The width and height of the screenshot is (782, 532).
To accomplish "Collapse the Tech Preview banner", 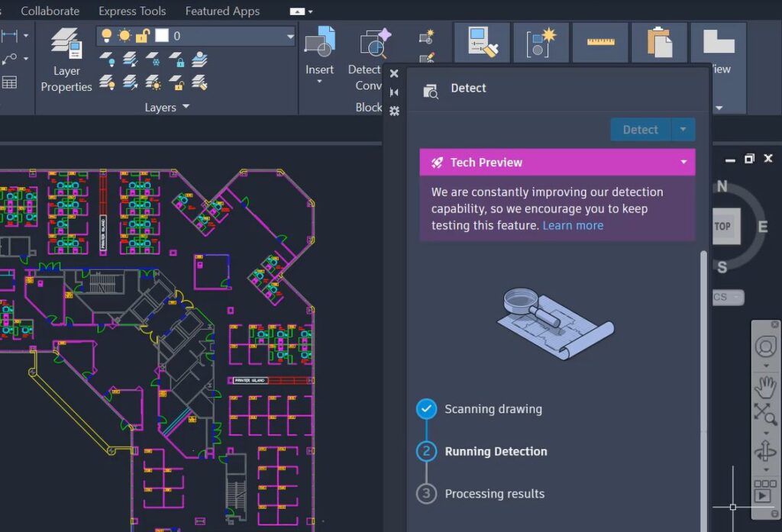I will click(x=685, y=162).
